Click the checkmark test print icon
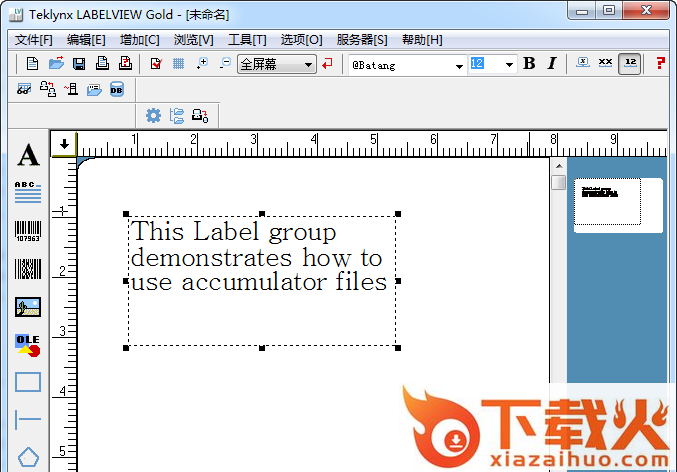The image size is (677, 472). point(156,64)
